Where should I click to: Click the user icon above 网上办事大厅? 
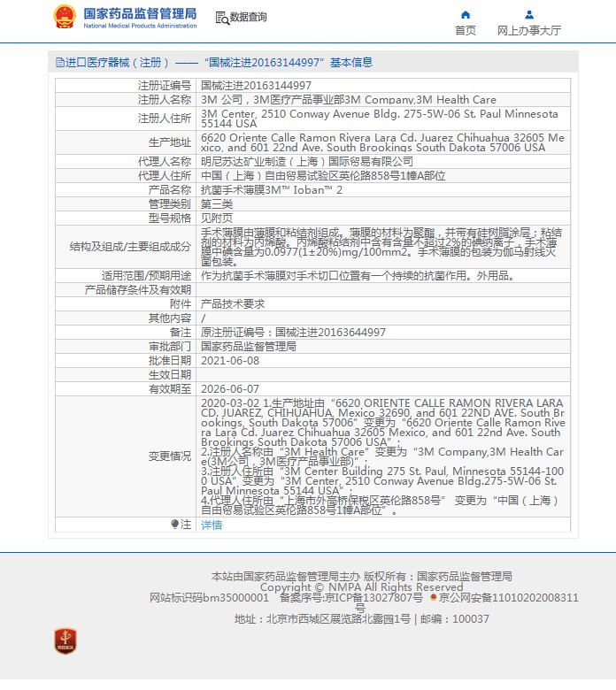(529, 14)
